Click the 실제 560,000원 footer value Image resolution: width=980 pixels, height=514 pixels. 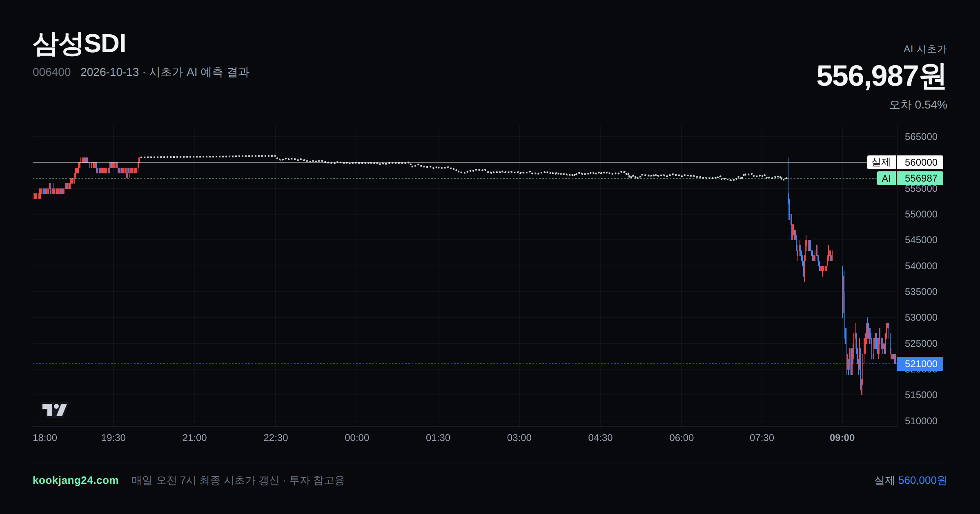pos(910,480)
